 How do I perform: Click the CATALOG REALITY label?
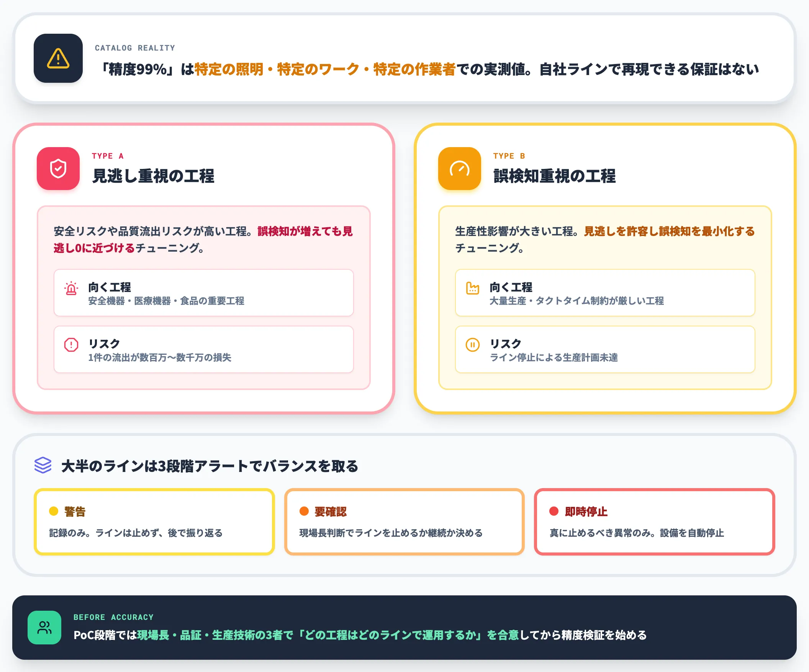point(135,48)
